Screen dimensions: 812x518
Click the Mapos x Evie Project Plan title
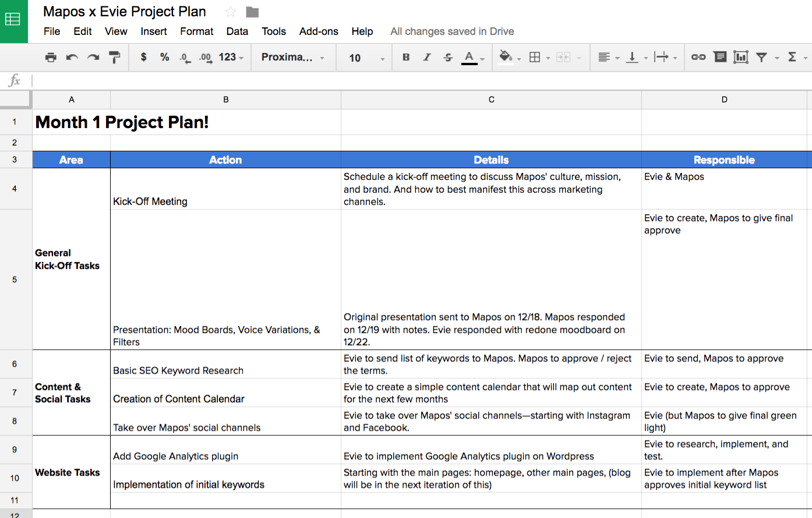point(125,12)
